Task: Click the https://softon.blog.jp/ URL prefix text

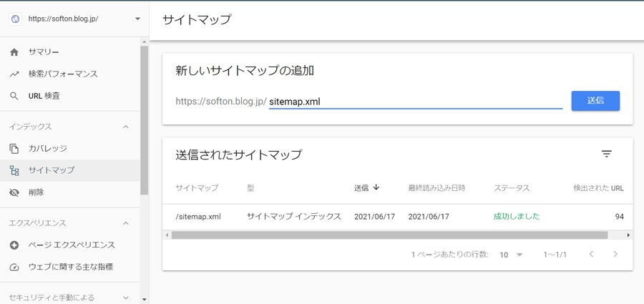Action: tap(221, 102)
